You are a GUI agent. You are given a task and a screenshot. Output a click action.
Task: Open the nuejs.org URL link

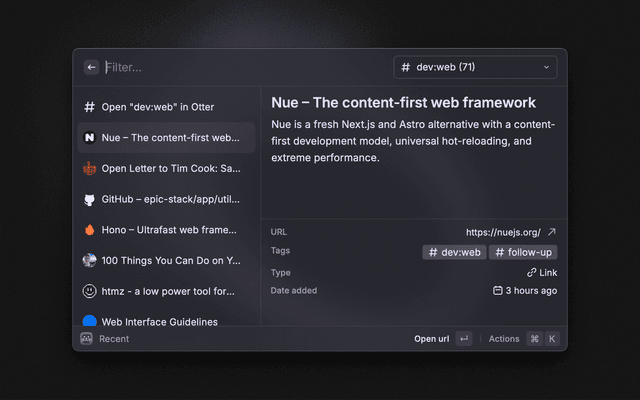pyautogui.click(x=503, y=232)
